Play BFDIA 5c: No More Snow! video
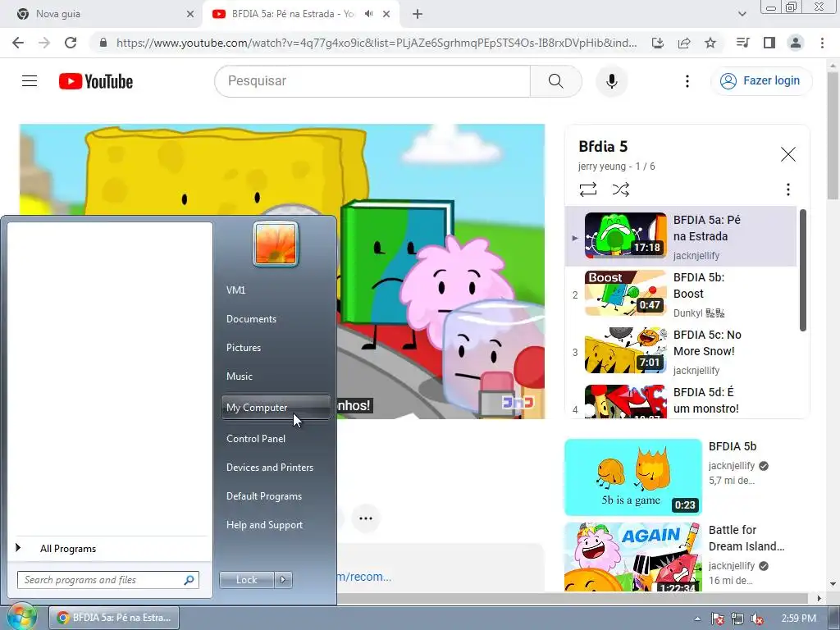Image resolution: width=840 pixels, height=630 pixels. (680, 351)
